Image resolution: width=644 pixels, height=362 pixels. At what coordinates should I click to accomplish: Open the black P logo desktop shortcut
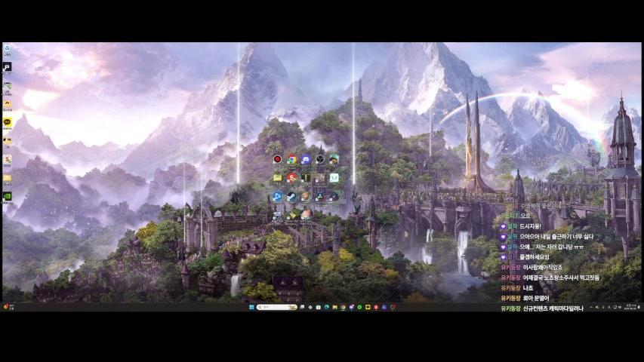point(7,67)
